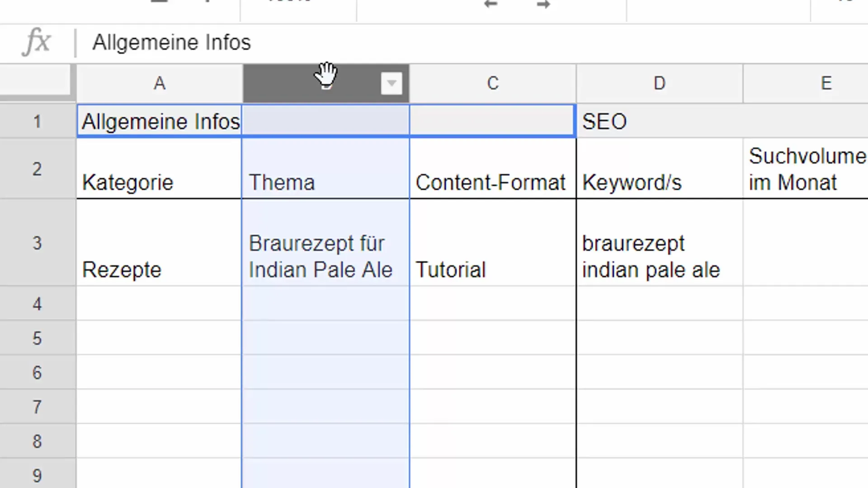Image resolution: width=868 pixels, height=488 pixels.
Task: Select column A header
Action: click(x=159, y=84)
